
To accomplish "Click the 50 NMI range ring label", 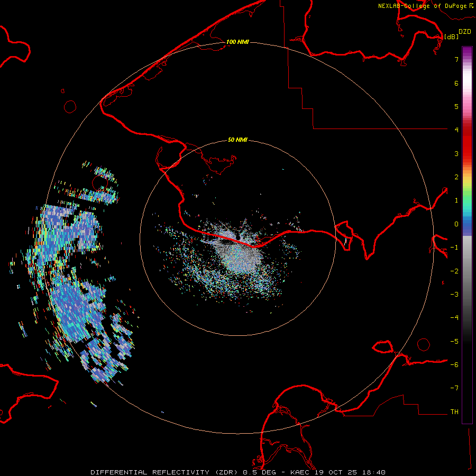I will coord(237,140).
